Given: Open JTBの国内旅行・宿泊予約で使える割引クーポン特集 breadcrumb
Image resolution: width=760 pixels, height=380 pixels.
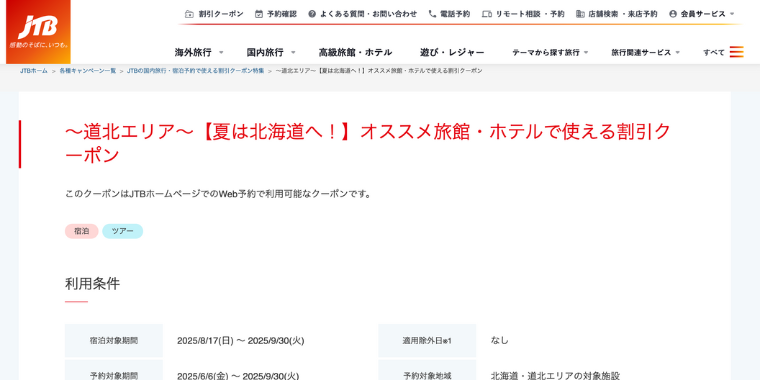Looking at the screenshot, I should [x=196, y=71].
